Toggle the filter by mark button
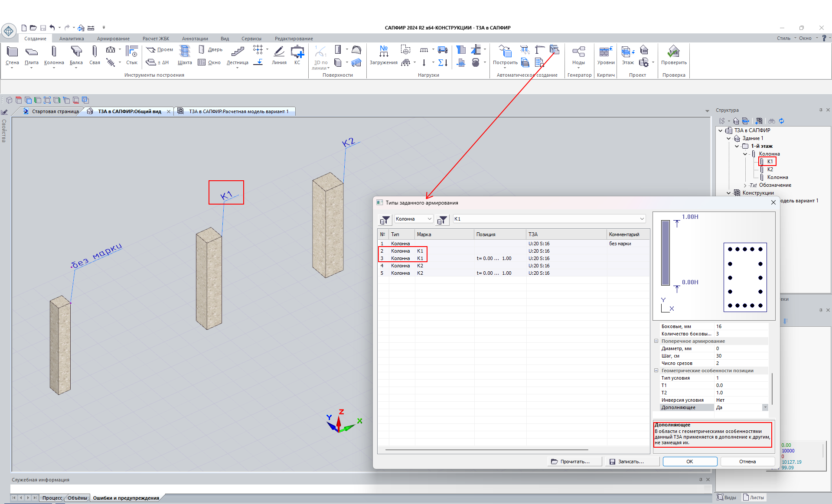The height and width of the screenshot is (504, 832). 442,220
